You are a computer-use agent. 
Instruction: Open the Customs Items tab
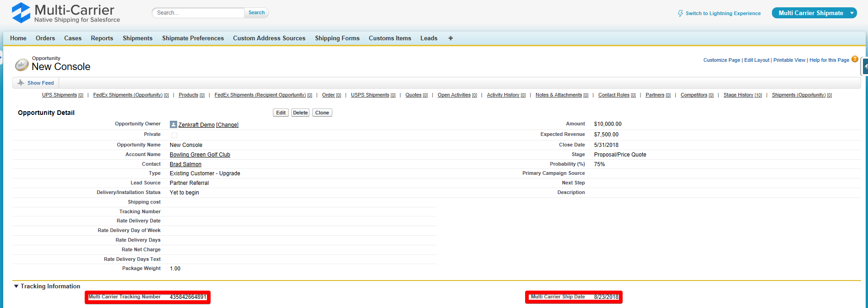point(390,38)
